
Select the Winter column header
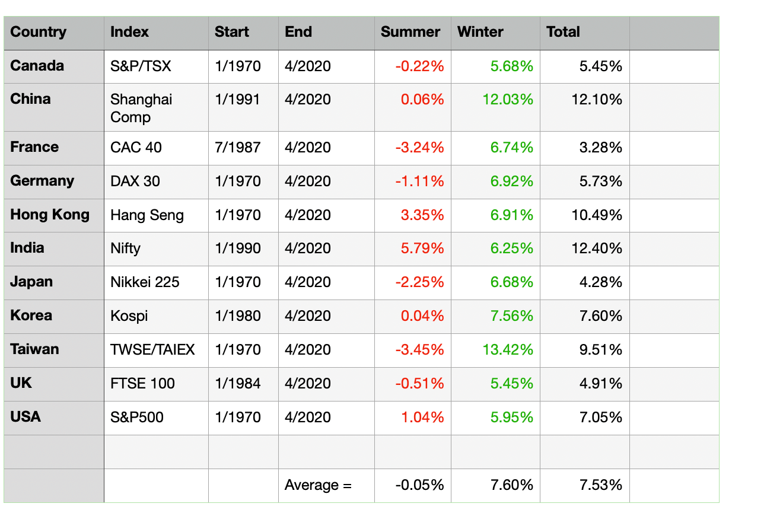pos(480,32)
